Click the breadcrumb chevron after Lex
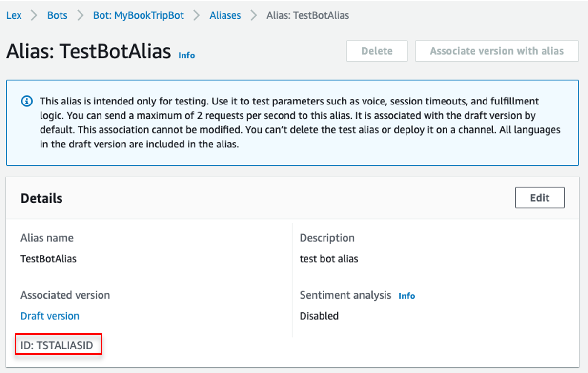The height and width of the screenshot is (373, 588). coord(34,15)
